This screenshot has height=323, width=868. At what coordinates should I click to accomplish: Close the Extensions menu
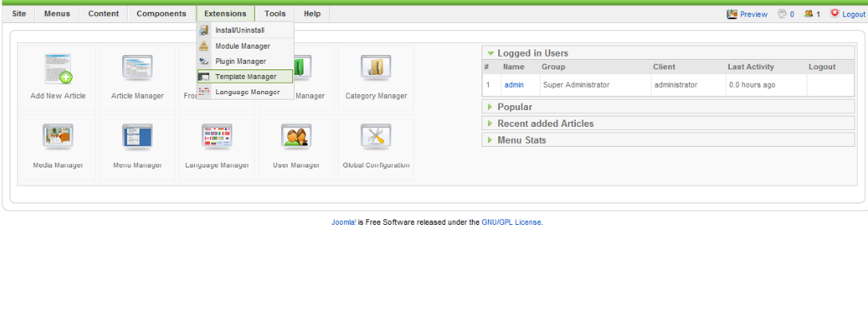point(225,14)
